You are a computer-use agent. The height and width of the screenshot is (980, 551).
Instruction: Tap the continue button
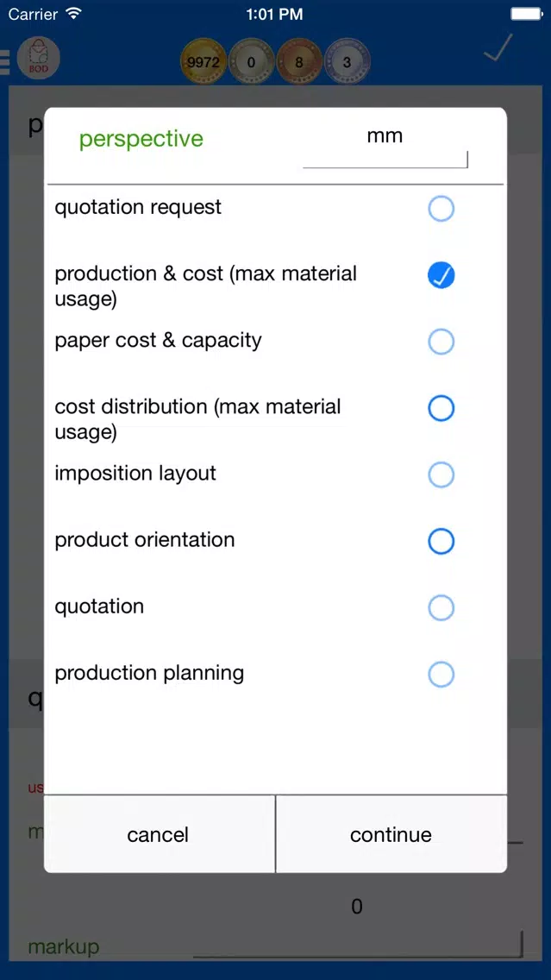point(391,834)
